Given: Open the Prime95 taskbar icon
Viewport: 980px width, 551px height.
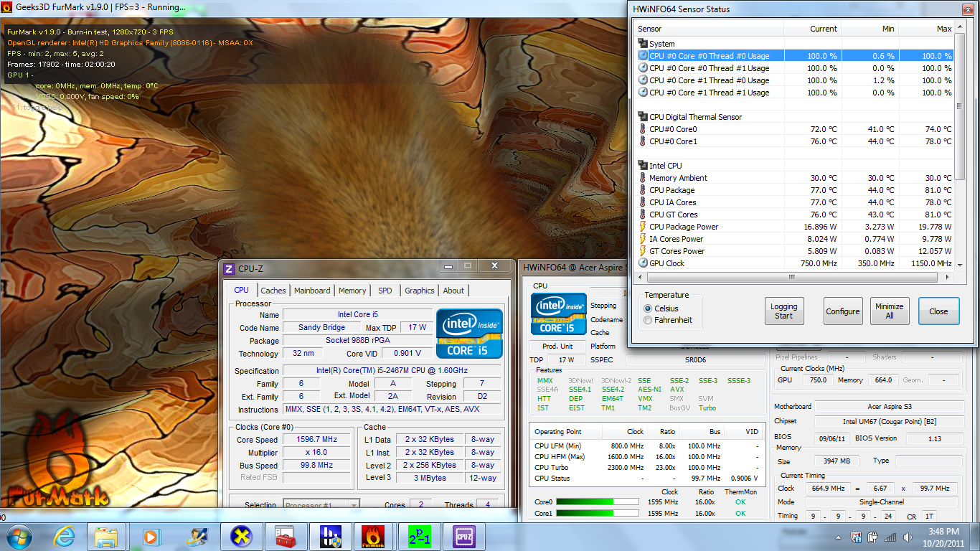Looking at the screenshot, I should [x=418, y=537].
